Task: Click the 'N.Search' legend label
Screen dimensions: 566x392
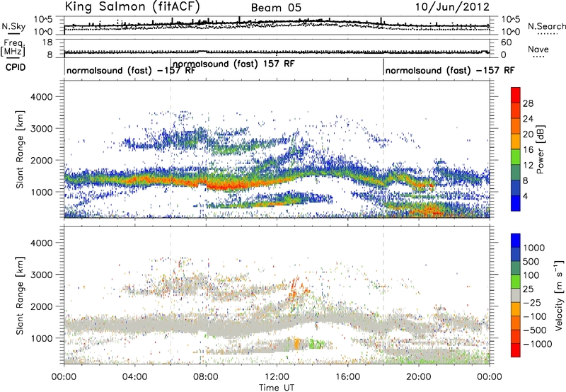Action: tap(547, 26)
